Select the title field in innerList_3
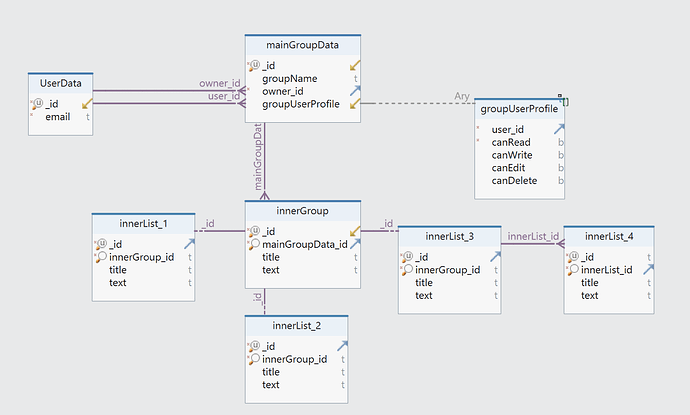This screenshot has height=415, width=690. [x=424, y=283]
